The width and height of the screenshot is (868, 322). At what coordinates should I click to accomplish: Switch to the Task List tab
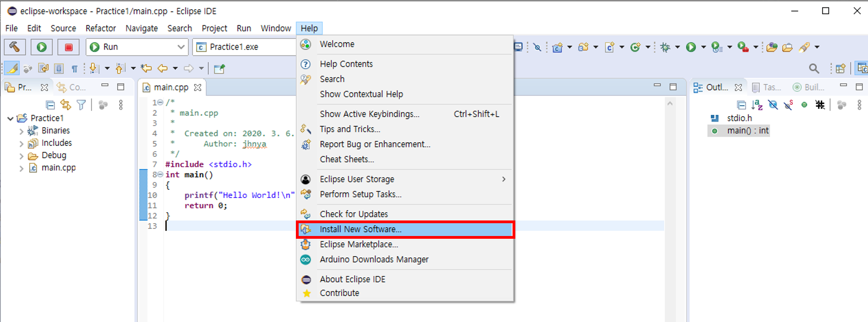767,87
